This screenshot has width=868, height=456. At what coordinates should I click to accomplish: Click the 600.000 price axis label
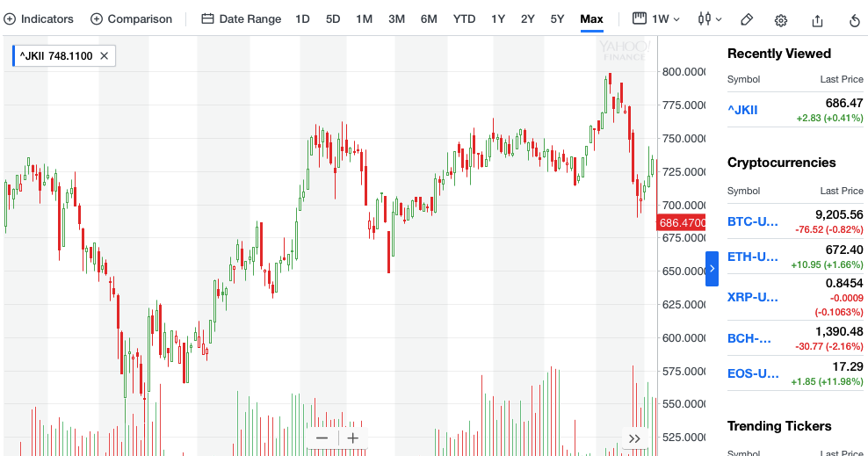pyautogui.click(x=684, y=337)
